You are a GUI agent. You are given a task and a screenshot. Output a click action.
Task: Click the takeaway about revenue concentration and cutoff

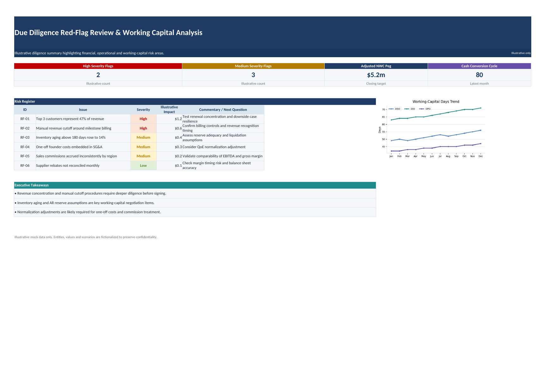coord(195,193)
